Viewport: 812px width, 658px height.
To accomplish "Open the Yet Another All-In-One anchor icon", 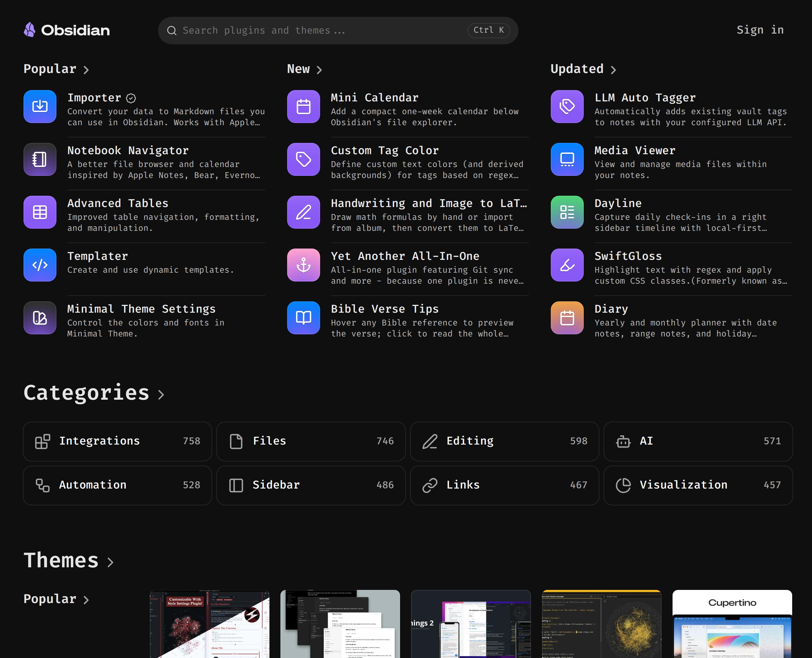I will click(303, 265).
